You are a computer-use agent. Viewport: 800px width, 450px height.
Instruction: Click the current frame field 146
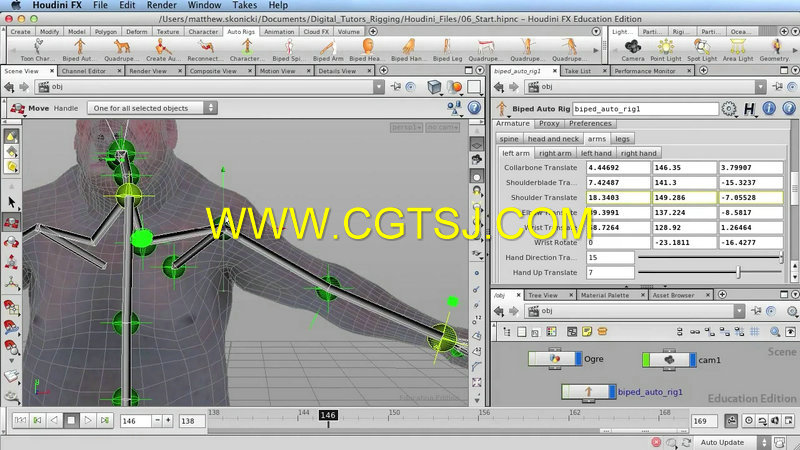(x=136, y=421)
